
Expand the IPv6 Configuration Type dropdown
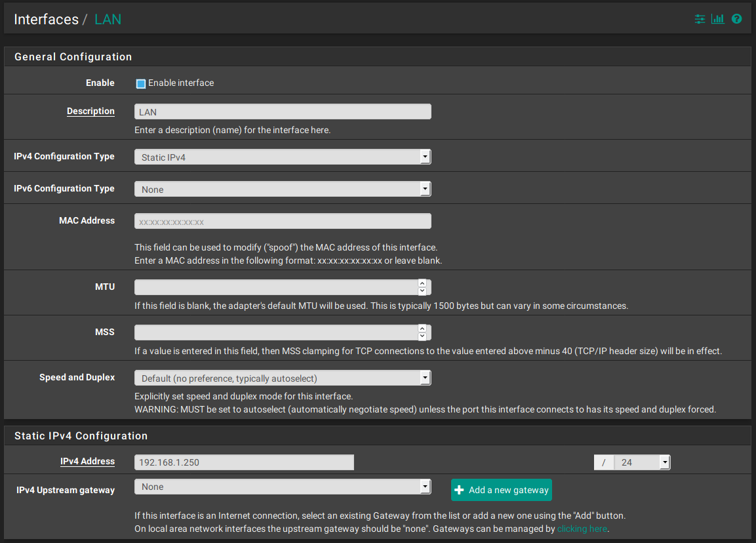tap(283, 189)
